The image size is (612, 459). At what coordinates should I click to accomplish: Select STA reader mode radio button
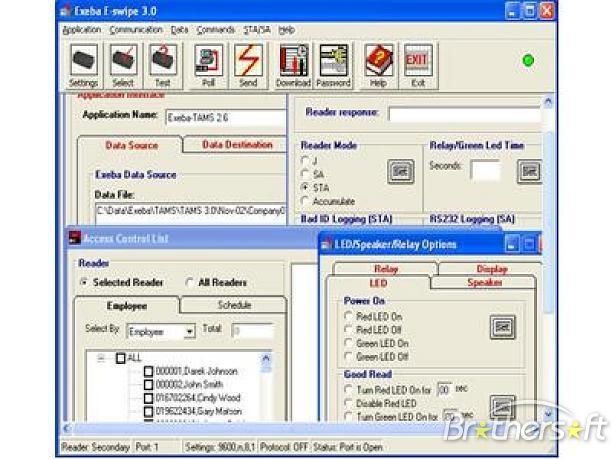(x=305, y=187)
